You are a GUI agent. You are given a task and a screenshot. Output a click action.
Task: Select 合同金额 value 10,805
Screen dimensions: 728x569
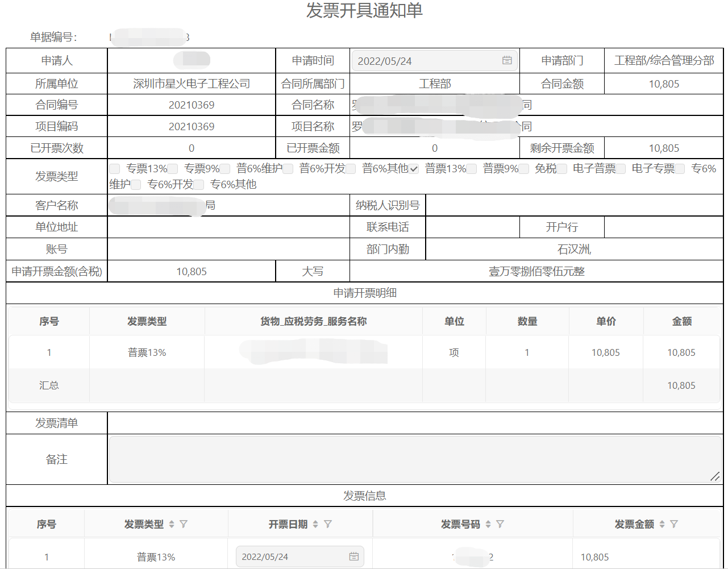(x=664, y=84)
